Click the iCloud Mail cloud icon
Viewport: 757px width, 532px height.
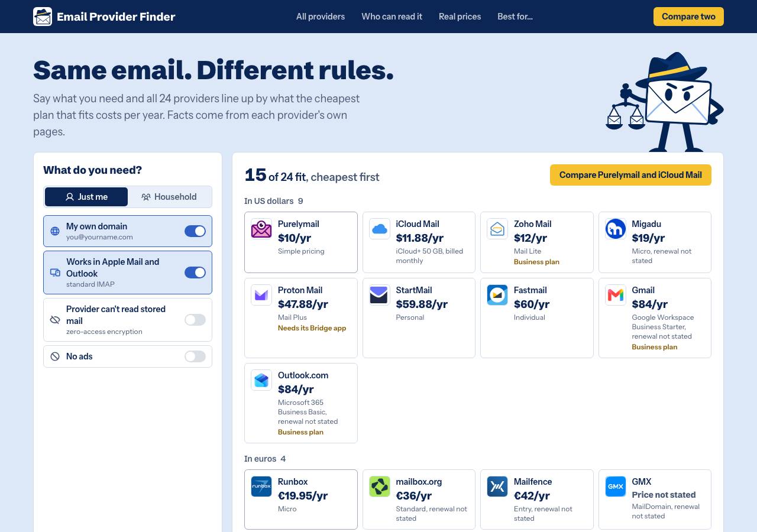coord(380,229)
